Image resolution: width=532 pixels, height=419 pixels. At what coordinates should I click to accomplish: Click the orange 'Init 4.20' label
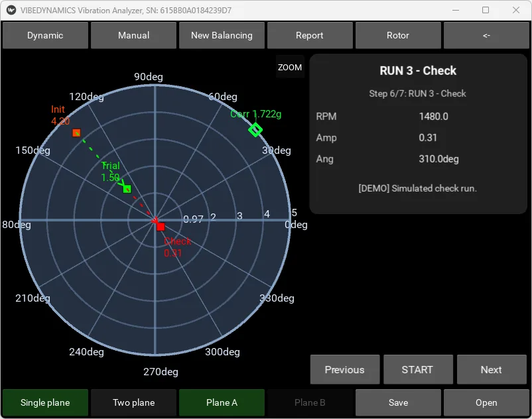(x=60, y=115)
